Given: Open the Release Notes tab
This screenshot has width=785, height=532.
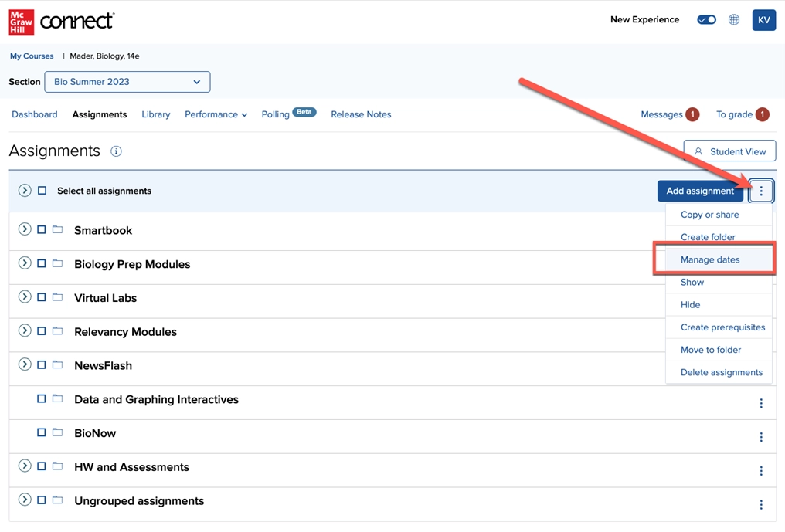Looking at the screenshot, I should (x=361, y=114).
